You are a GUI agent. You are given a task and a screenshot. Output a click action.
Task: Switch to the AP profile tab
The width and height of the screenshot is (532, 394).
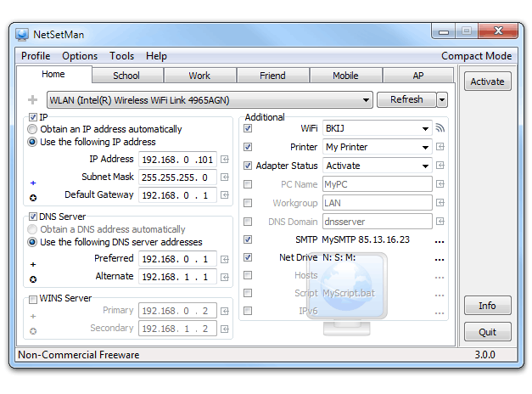pyautogui.click(x=418, y=76)
